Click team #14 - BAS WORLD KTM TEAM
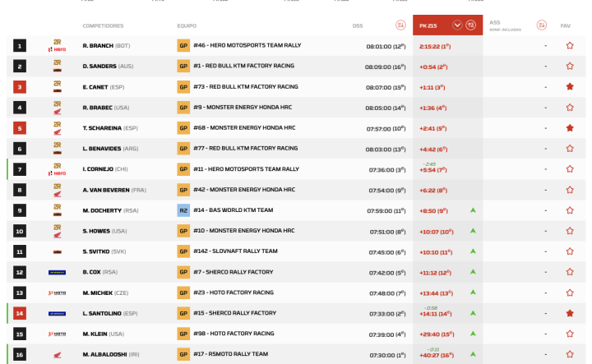592x364 pixels. tap(233, 210)
